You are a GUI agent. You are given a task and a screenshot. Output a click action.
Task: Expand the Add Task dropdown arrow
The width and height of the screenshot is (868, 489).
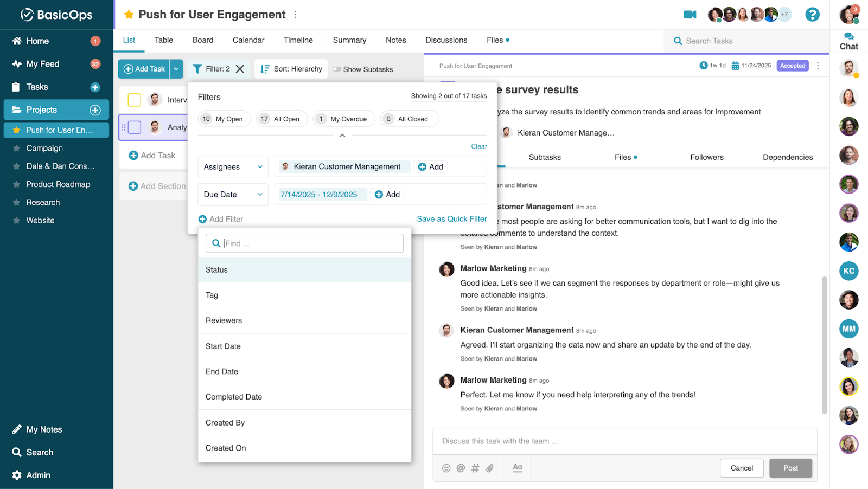point(176,69)
